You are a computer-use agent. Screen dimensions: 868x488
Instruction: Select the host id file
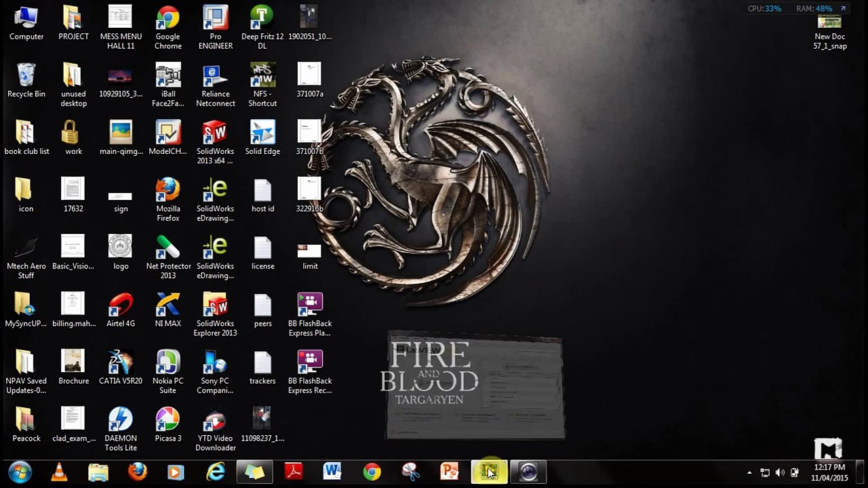[x=262, y=196]
